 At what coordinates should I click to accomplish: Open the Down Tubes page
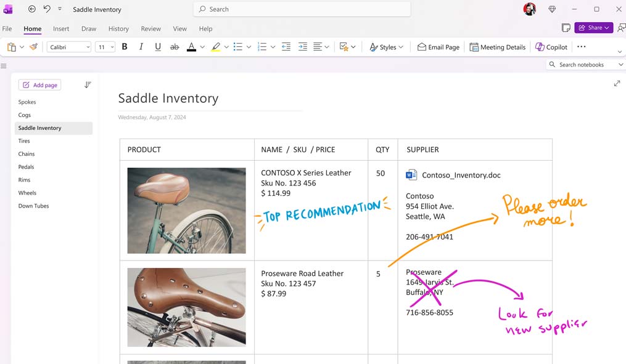click(x=33, y=206)
